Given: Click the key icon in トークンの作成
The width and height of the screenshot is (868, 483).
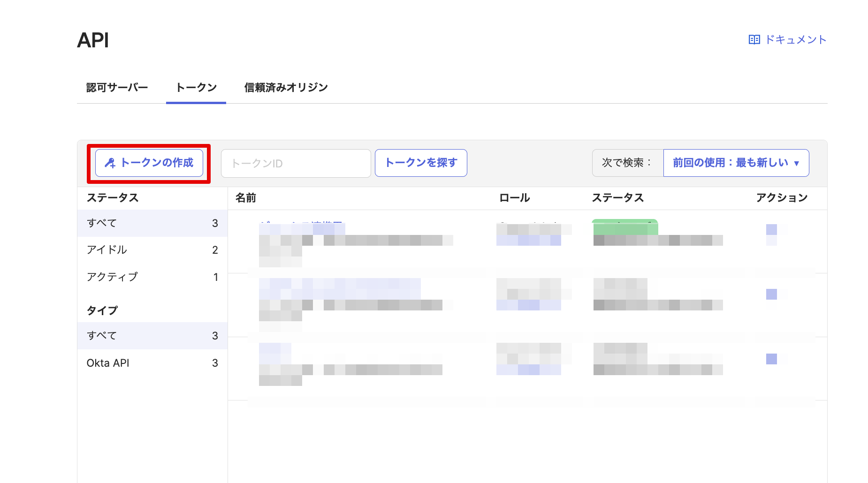Looking at the screenshot, I should pos(110,163).
